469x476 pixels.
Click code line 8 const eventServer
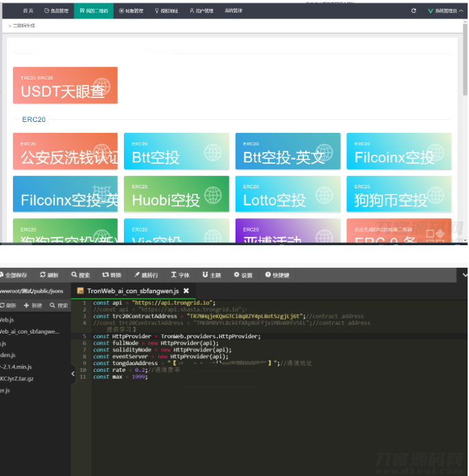pyautogui.click(x=161, y=356)
